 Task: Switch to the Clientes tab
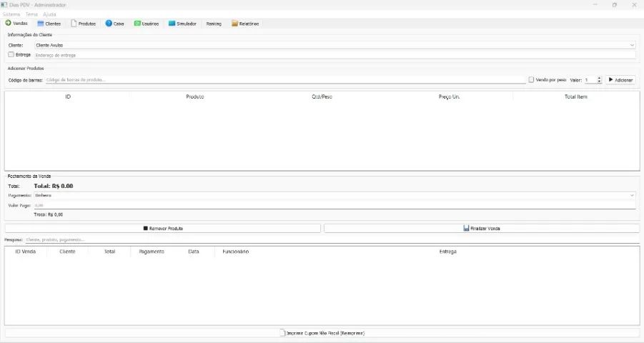coord(49,24)
